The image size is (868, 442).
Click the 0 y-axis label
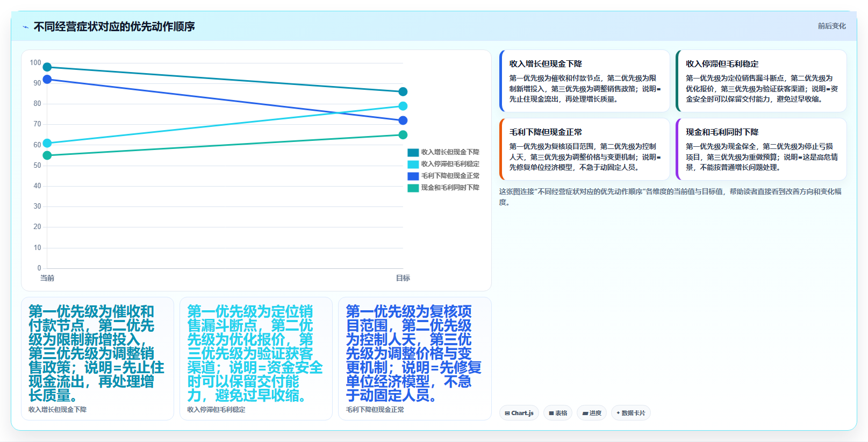(x=39, y=268)
